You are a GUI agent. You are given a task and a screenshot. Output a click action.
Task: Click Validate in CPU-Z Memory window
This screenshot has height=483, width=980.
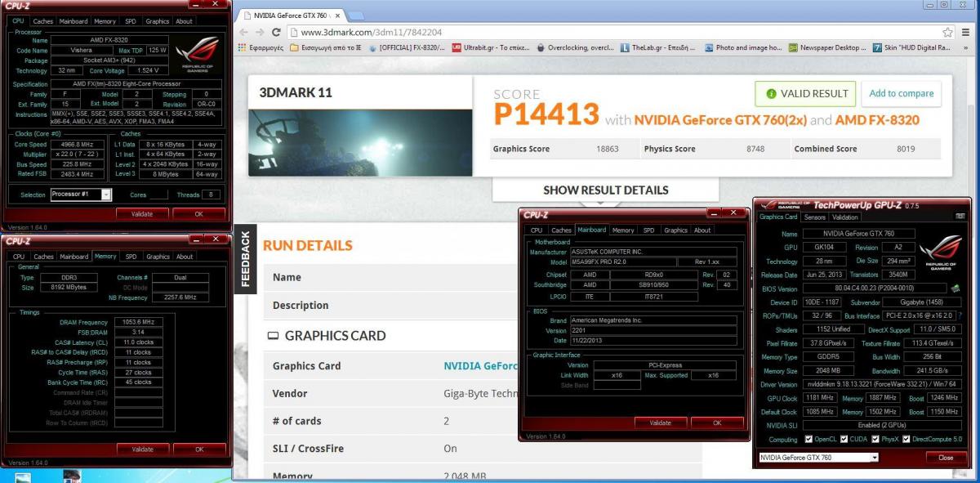pyautogui.click(x=142, y=449)
